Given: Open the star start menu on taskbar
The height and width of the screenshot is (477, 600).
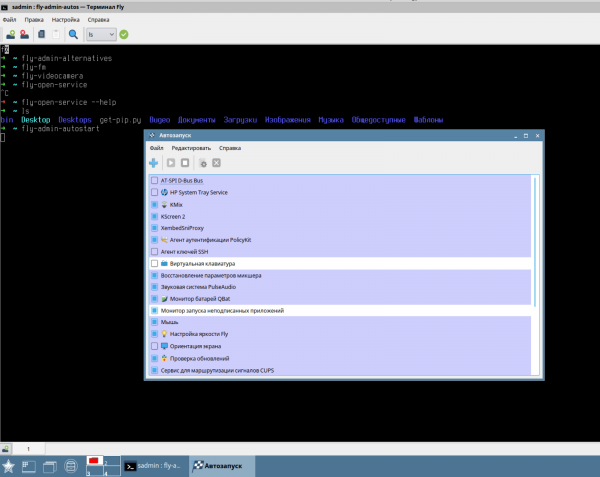Looking at the screenshot, I should pyautogui.click(x=9, y=466).
